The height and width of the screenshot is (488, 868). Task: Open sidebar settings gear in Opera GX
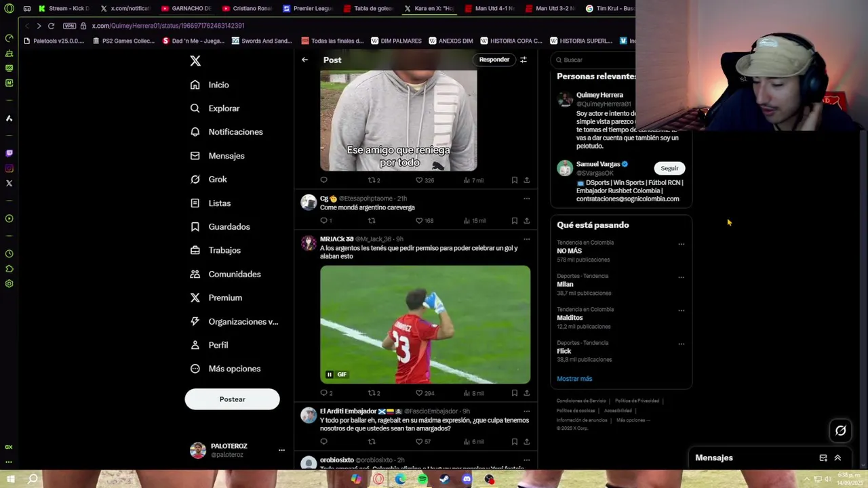coord(9,283)
